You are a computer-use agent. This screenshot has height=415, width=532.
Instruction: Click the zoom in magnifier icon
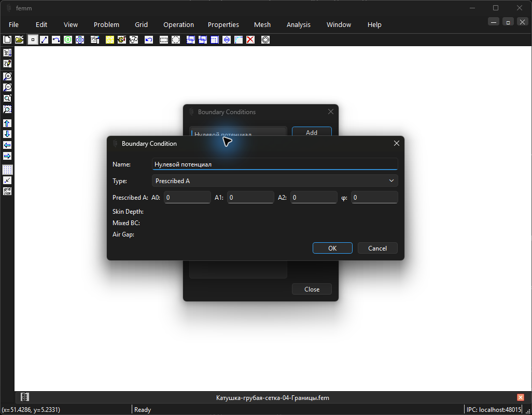coord(7,76)
